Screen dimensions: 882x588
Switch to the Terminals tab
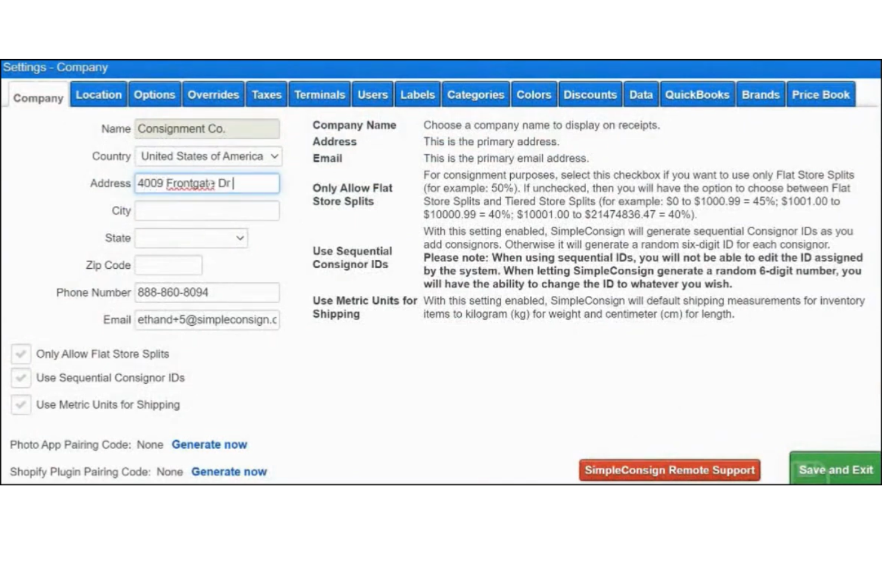[x=319, y=94]
